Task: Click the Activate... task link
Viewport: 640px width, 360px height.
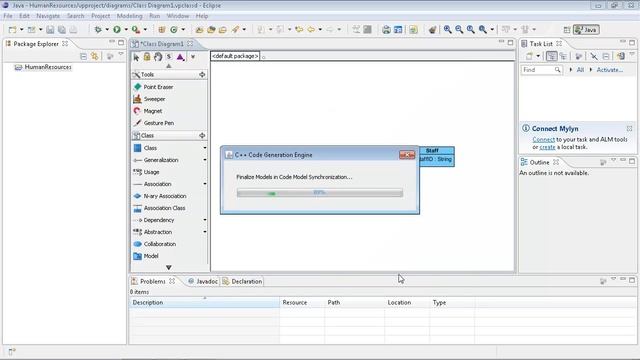Action: (609, 70)
